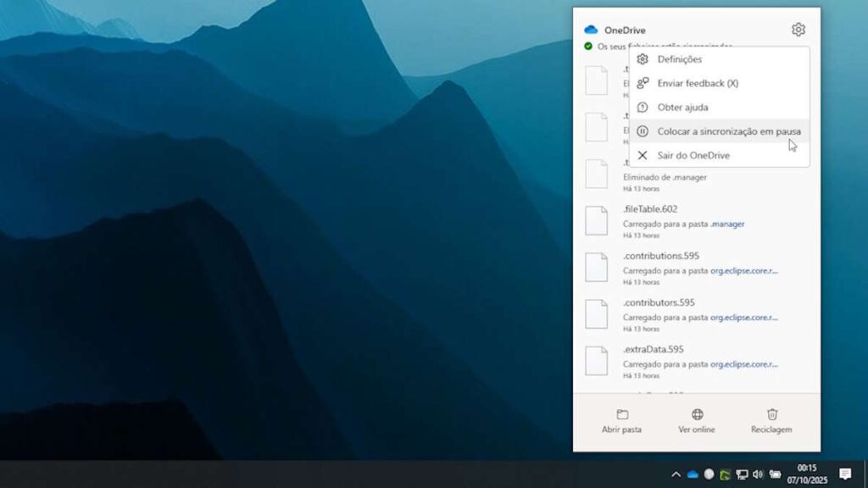868x488 pixels.
Task: Open Reciclagem using the trash icon
Action: tap(771, 414)
